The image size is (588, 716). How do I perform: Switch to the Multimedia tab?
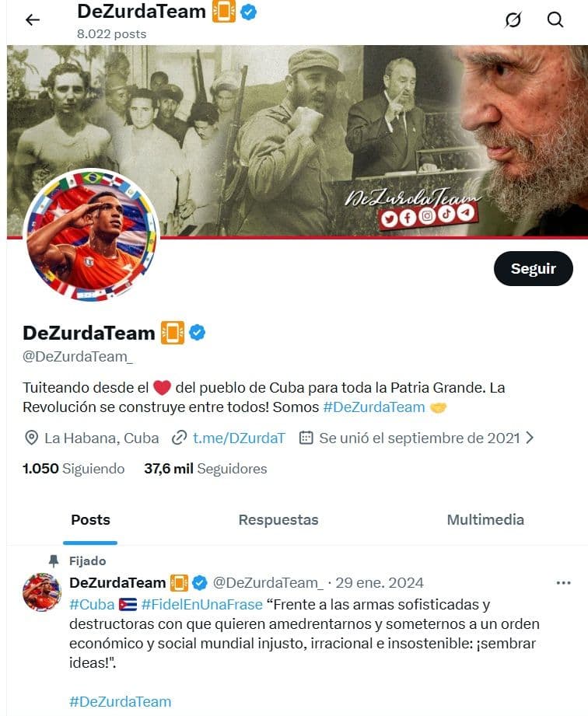pyautogui.click(x=485, y=519)
